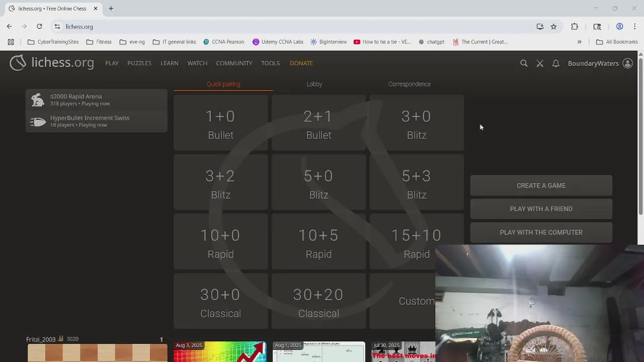The width and height of the screenshot is (644, 362).
Task: Start a 30+20 Classical game
Action: 318,301
